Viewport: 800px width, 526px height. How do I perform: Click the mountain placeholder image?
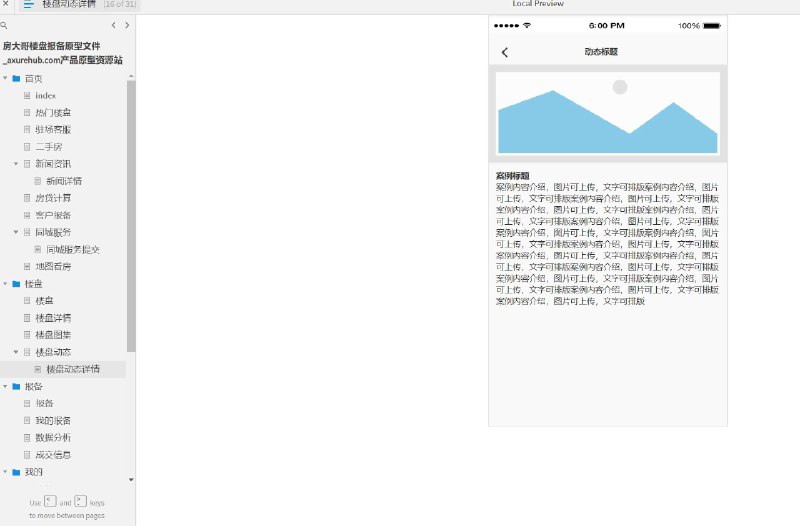click(608, 113)
